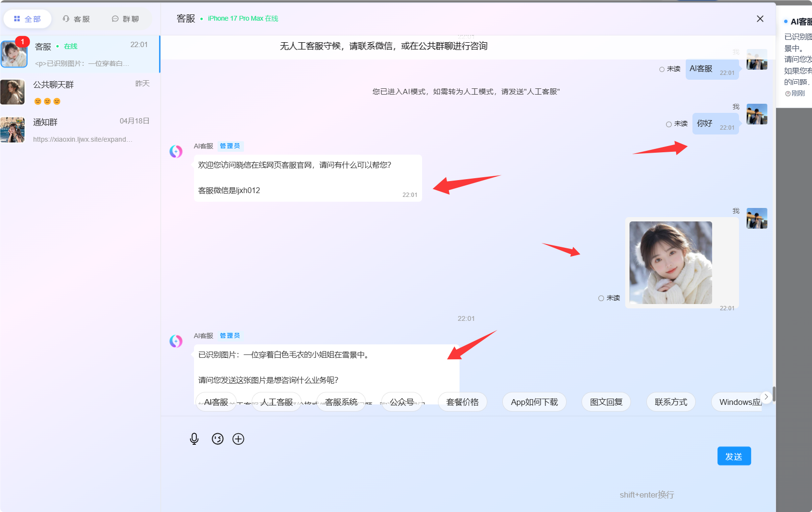Close the chat window with X

click(760, 19)
